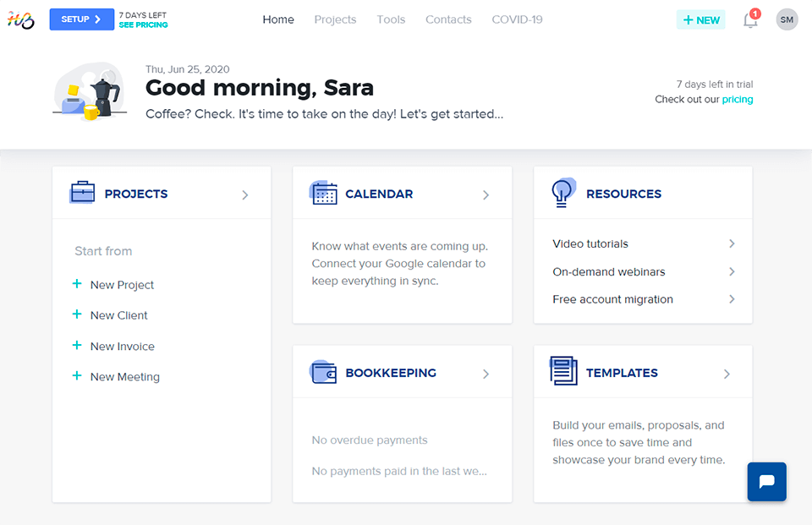Go to the Contacts menu
812x525 pixels.
[x=448, y=19]
